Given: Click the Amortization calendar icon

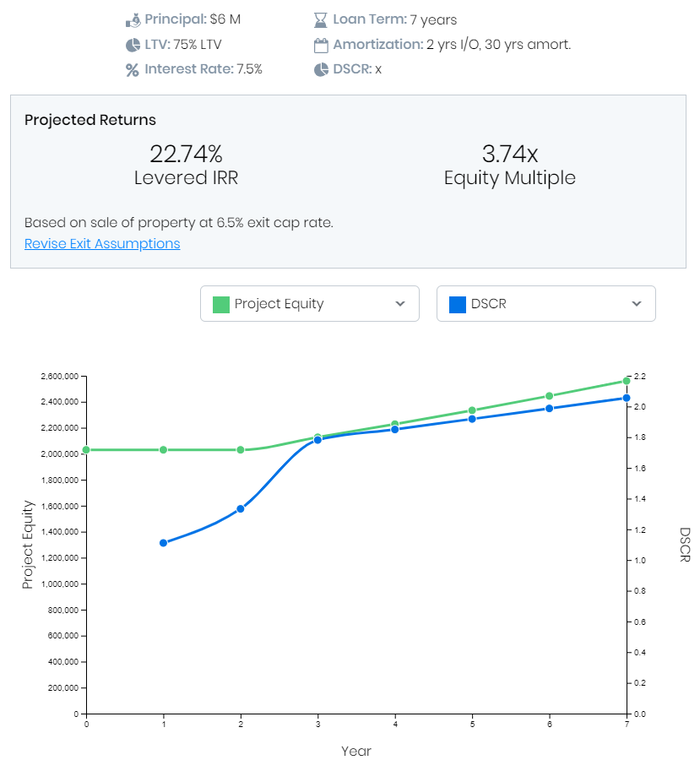Looking at the screenshot, I should point(321,45).
